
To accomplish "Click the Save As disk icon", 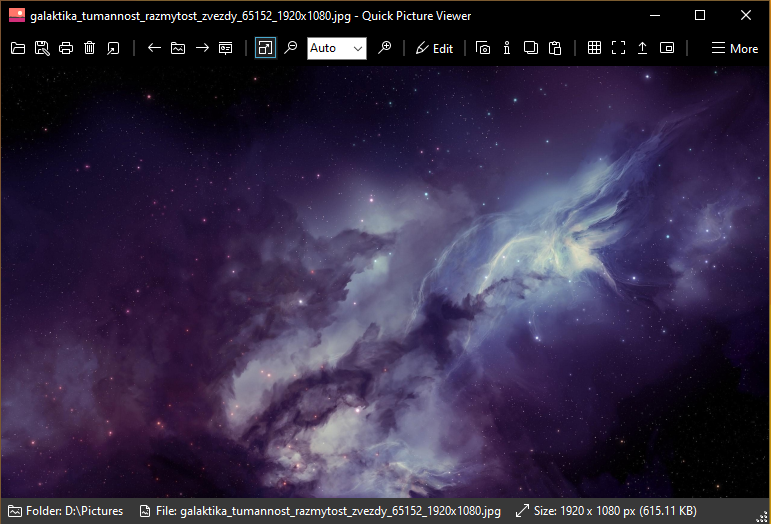I will (x=42, y=48).
